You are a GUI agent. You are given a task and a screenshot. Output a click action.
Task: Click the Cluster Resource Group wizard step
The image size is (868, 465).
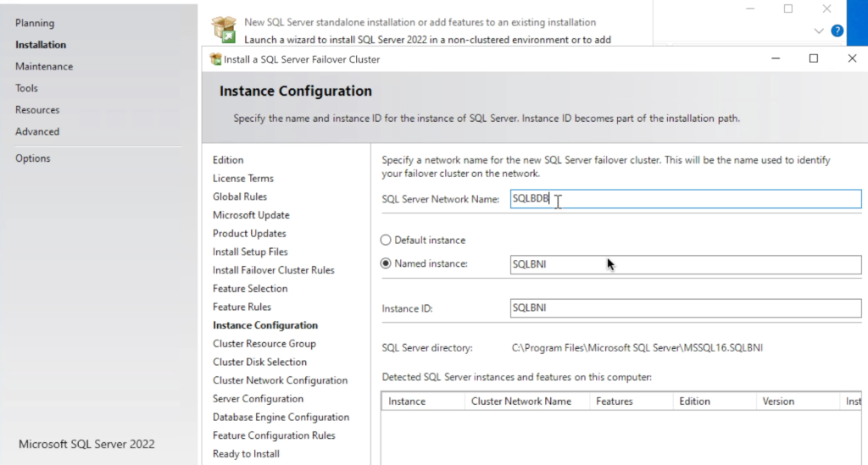pos(264,343)
